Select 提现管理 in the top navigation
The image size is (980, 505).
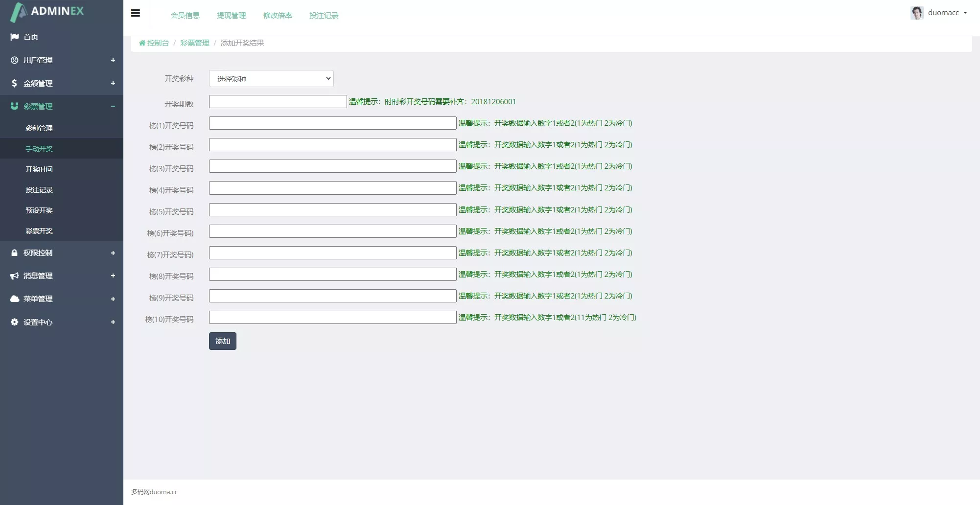pyautogui.click(x=231, y=16)
